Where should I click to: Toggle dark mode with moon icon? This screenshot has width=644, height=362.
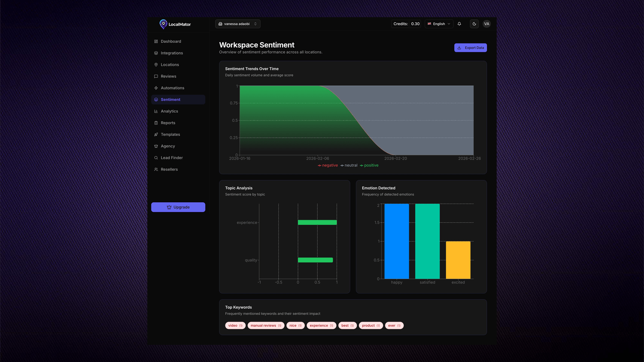[x=474, y=24]
